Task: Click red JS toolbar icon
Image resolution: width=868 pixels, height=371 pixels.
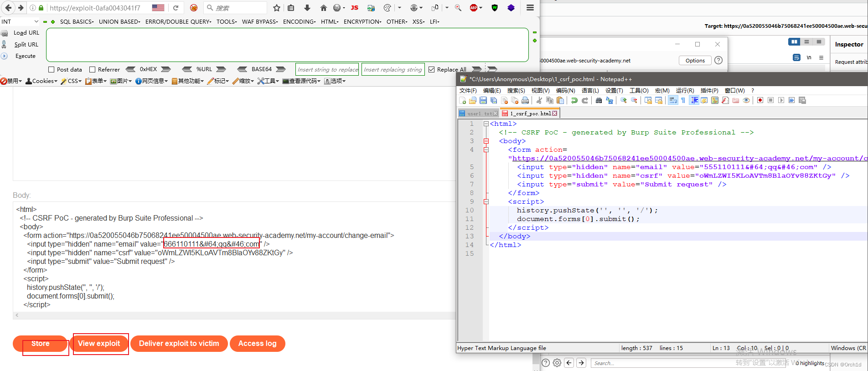Action: 355,8
